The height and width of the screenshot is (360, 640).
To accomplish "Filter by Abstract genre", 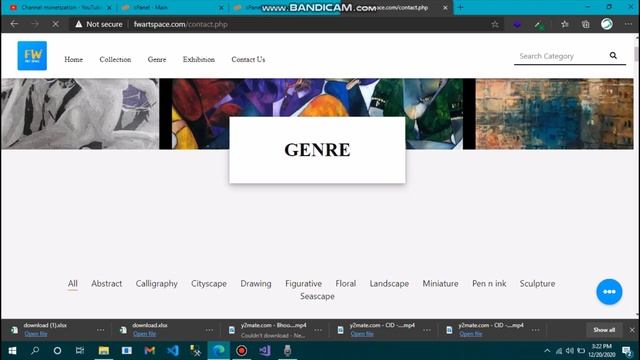I will pyautogui.click(x=107, y=284).
